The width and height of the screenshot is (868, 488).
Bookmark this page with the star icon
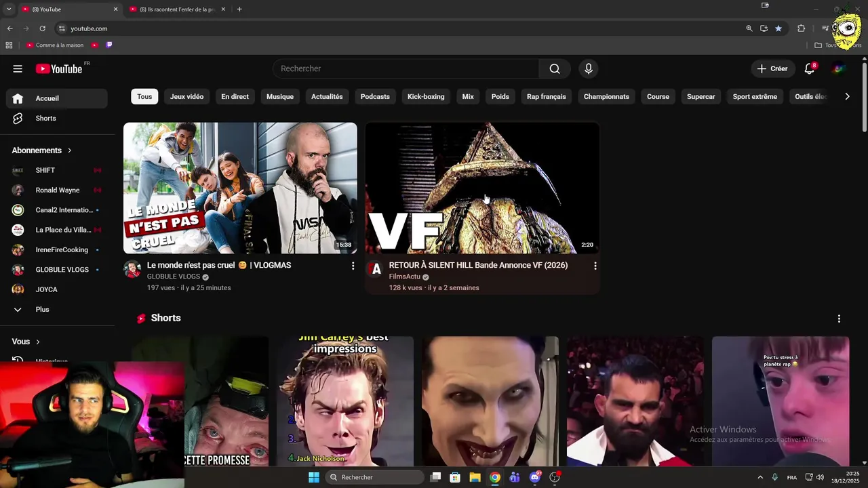(x=778, y=28)
